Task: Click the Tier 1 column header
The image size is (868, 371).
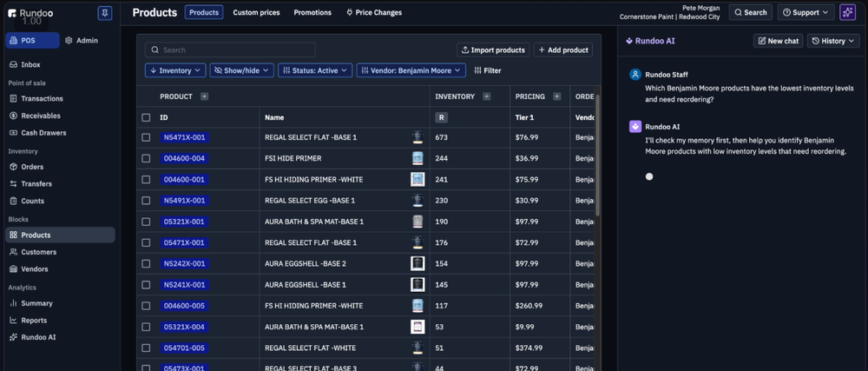Action: tap(525, 117)
